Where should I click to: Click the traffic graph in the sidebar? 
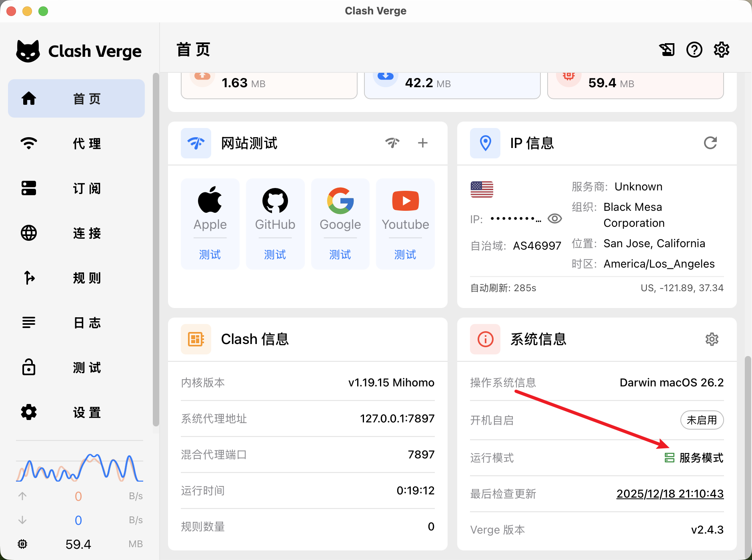pos(79,467)
